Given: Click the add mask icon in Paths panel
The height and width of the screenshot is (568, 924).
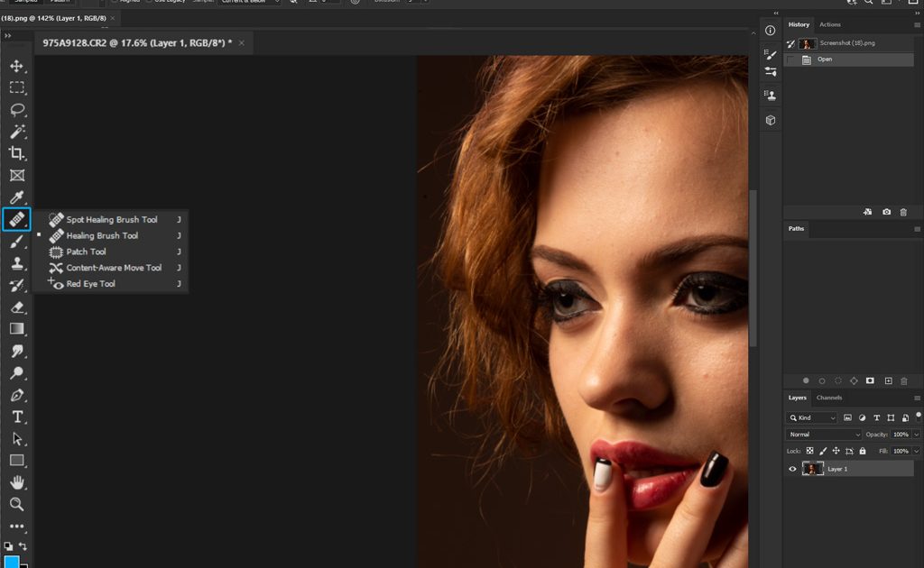Looking at the screenshot, I should pos(870,380).
